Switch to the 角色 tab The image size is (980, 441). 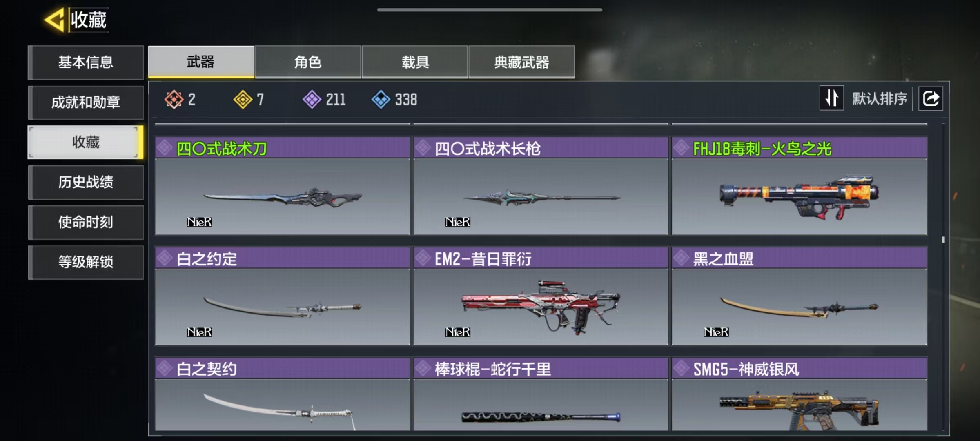click(x=308, y=62)
